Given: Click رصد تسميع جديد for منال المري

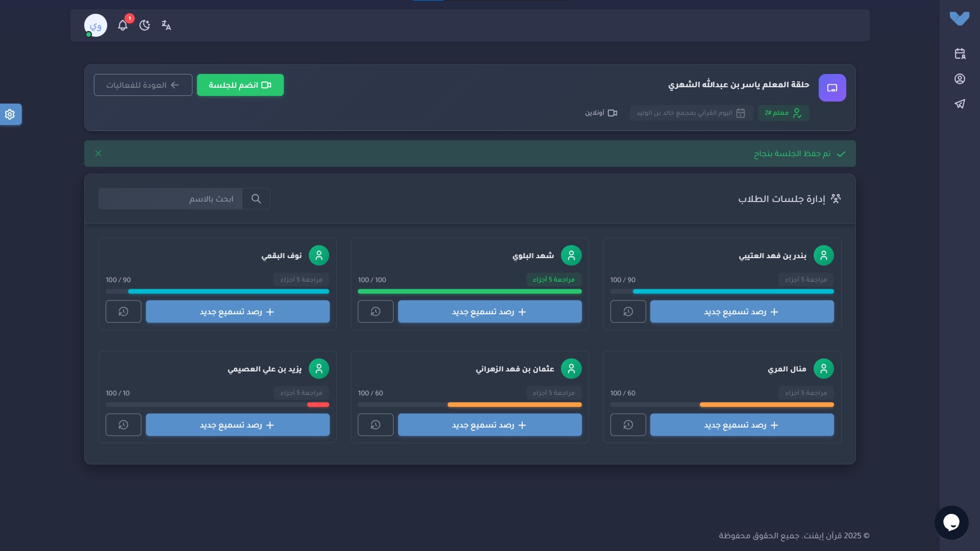Looking at the screenshot, I should tap(742, 424).
